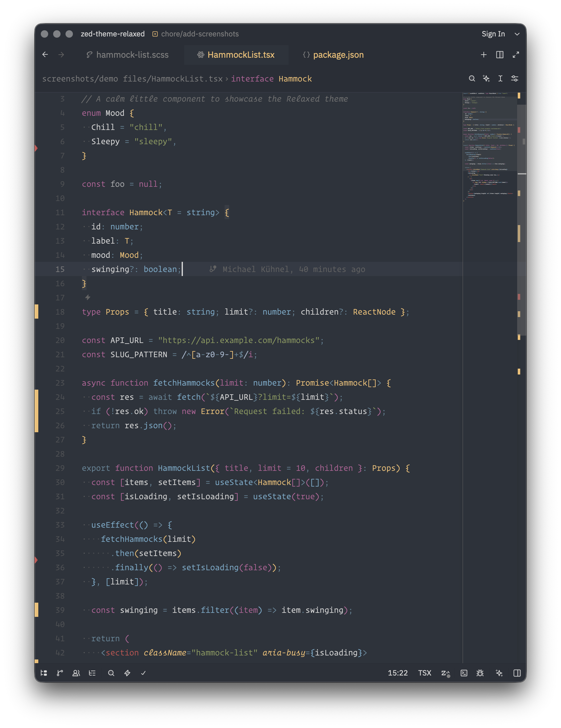Click the file path breadcrumb screenshots/demo files/HammockList.tsx
Screen dimensions: 561x728
pyautogui.click(x=132, y=79)
